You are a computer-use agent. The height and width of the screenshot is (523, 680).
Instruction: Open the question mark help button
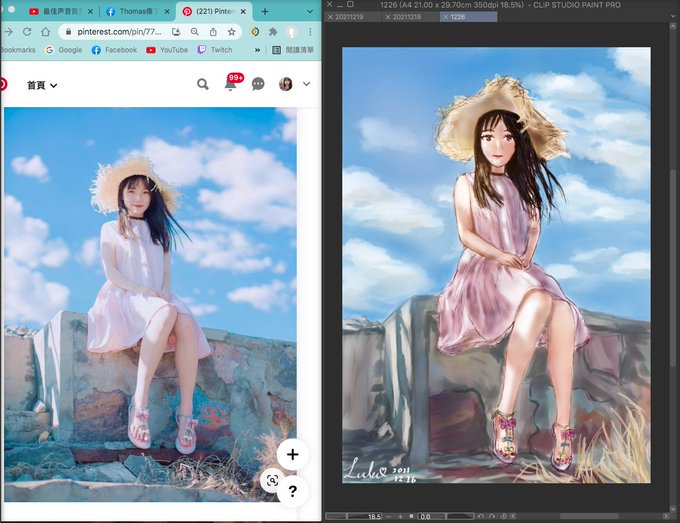(293, 491)
